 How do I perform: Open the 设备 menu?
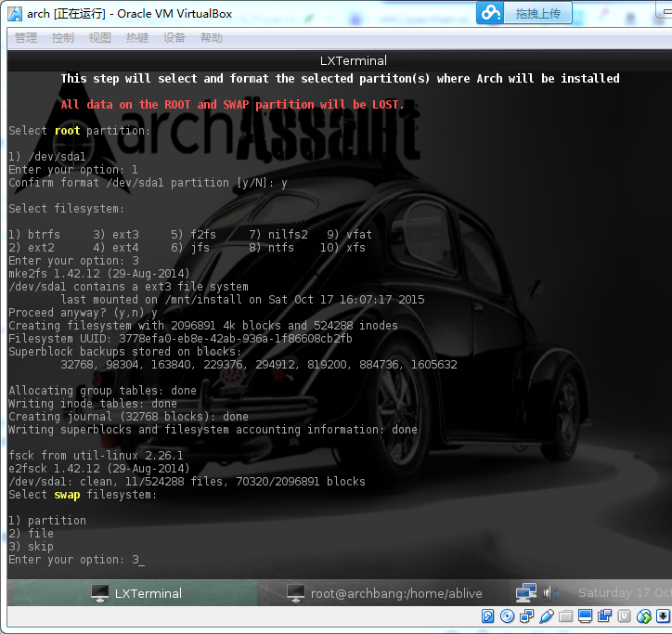coord(174,38)
